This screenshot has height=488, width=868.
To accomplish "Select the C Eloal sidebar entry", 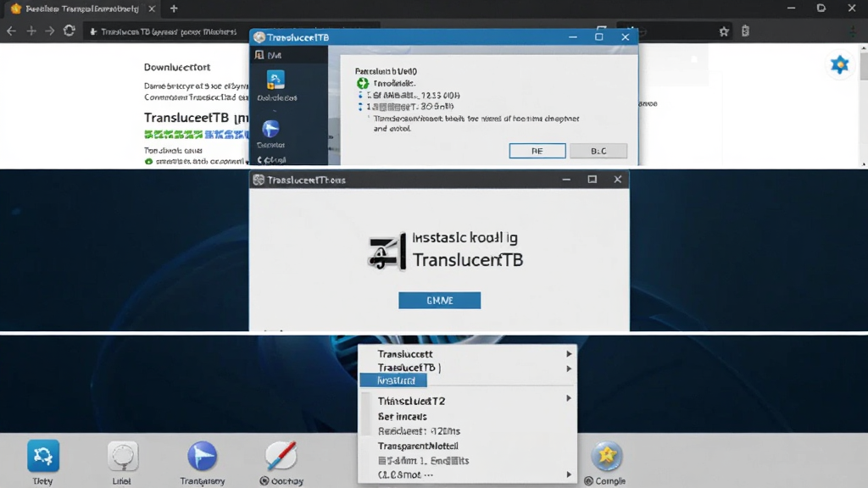I will [x=272, y=160].
